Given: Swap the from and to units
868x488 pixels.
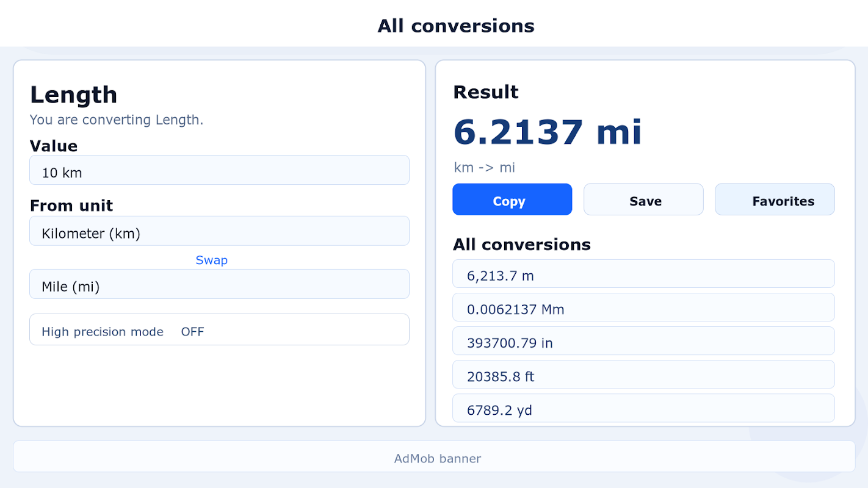Looking at the screenshot, I should 211,260.
